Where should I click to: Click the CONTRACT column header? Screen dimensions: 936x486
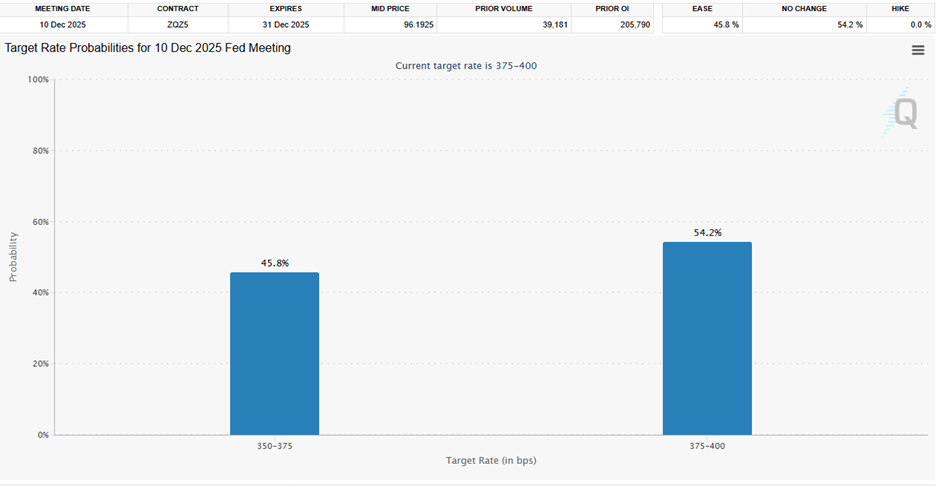click(x=178, y=8)
